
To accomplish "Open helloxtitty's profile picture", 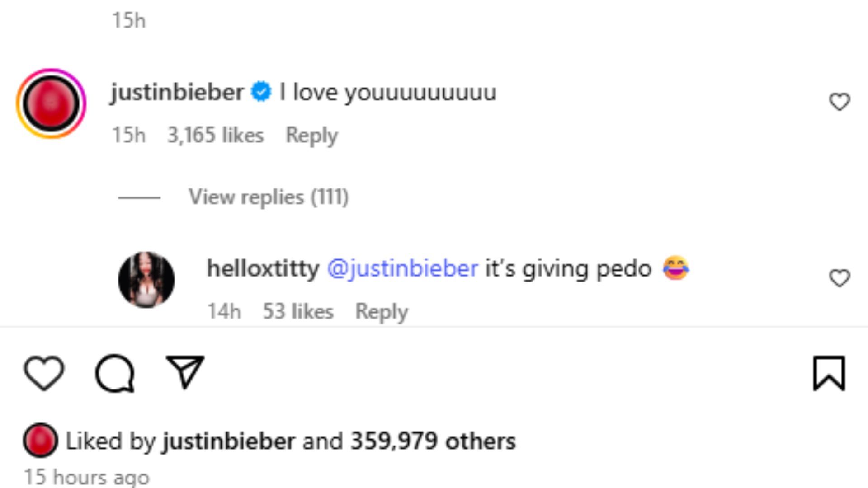I will click(x=146, y=280).
